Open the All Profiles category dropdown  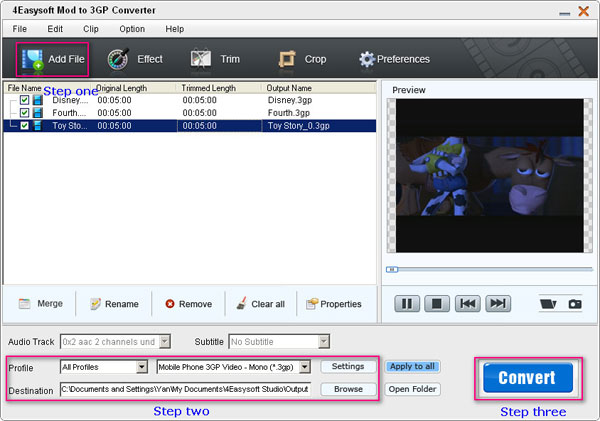click(x=142, y=367)
